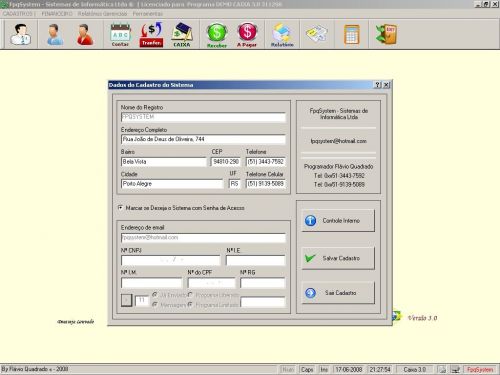The width and height of the screenshot is (500, 375).
Task: Select the 'Programa Limitado' radio button
Action: tap(190, 304)
